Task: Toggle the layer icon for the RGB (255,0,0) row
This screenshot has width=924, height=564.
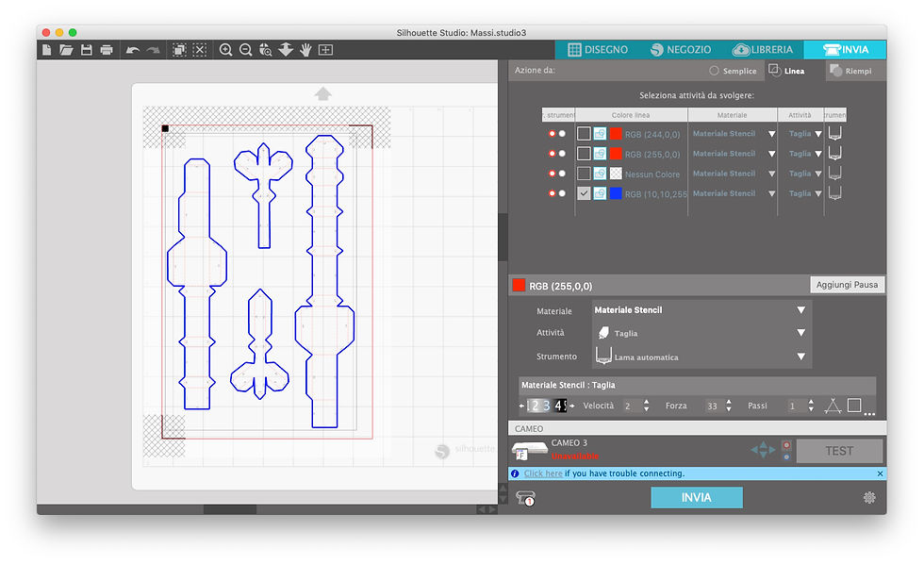Action: [x=600, y=154]
